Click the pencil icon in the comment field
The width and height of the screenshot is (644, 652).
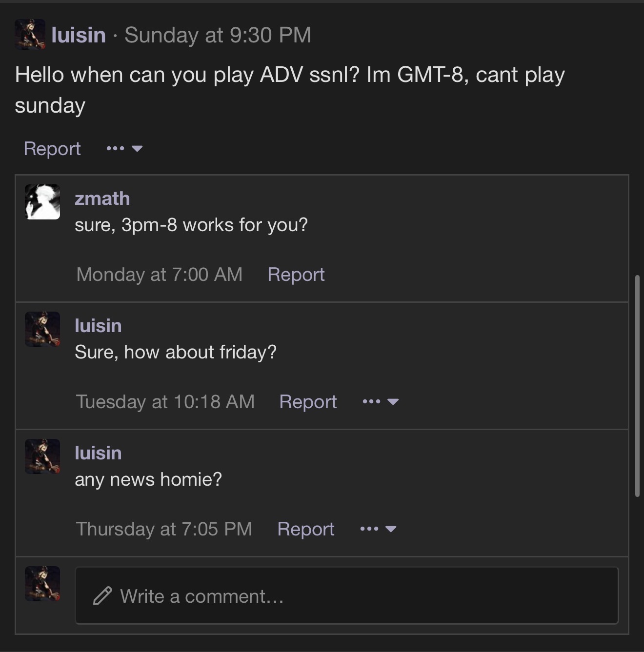point(102,596)
